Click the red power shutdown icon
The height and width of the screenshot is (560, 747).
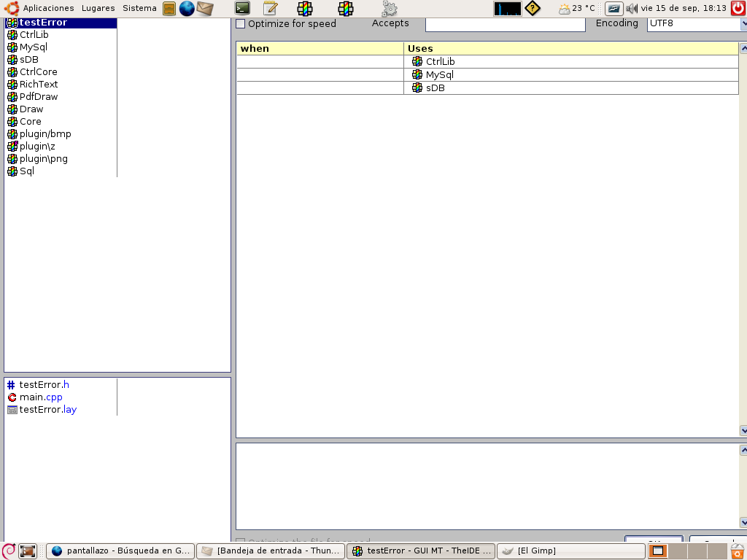pyautogui.click(x=738, y=9)
